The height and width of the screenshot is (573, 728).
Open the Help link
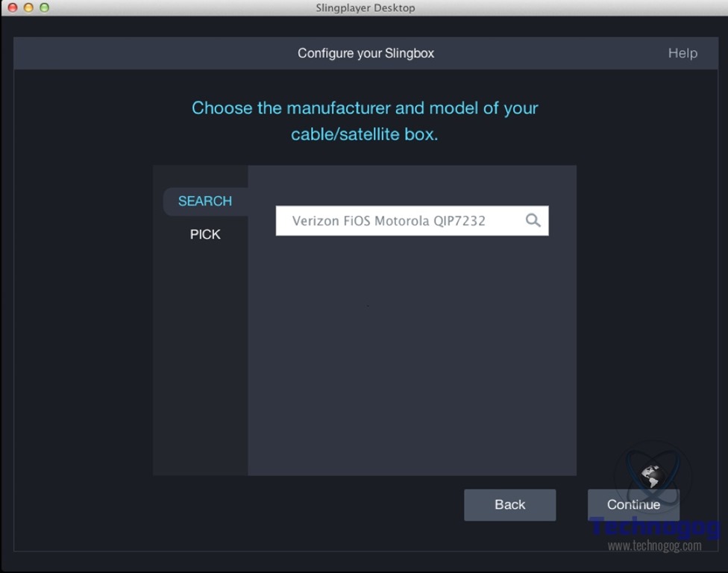point(682,53)
